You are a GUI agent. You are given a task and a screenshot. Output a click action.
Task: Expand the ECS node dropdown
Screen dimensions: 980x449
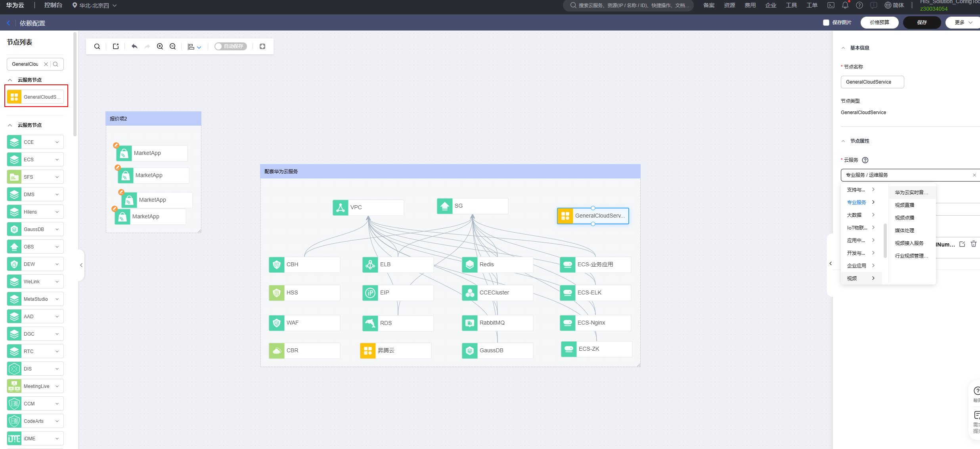tap(57, 160)
